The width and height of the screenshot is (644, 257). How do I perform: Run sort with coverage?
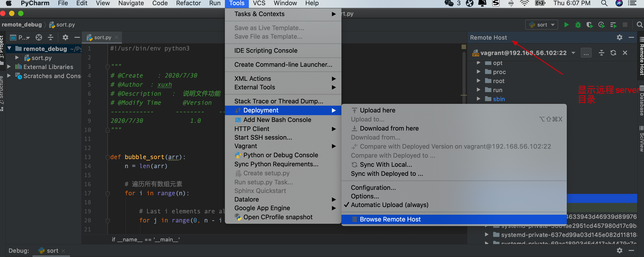(x=590, y=25)
